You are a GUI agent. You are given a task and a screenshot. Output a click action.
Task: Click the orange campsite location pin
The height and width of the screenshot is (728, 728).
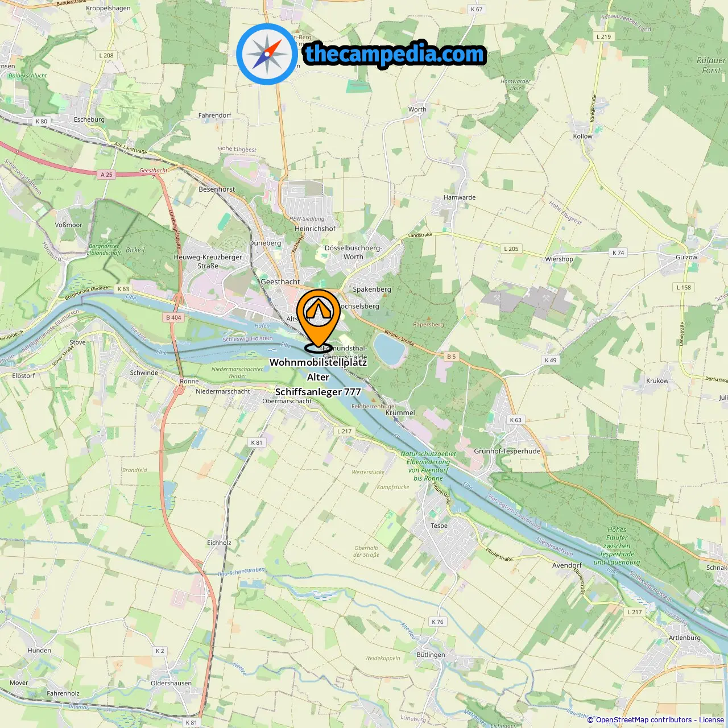[x=318, y=320]
